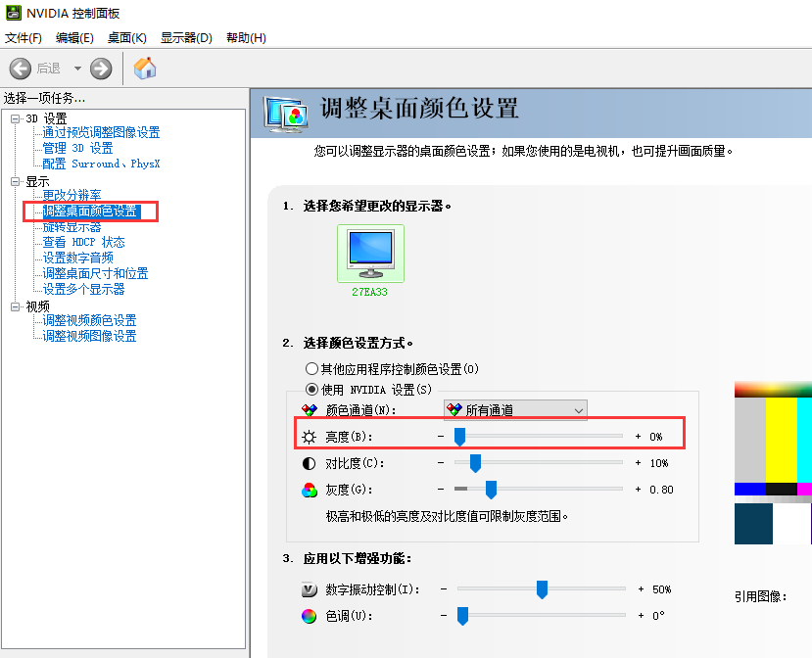Collapse the 视频 tree node
812x658 pixels.
coord(16,306)
